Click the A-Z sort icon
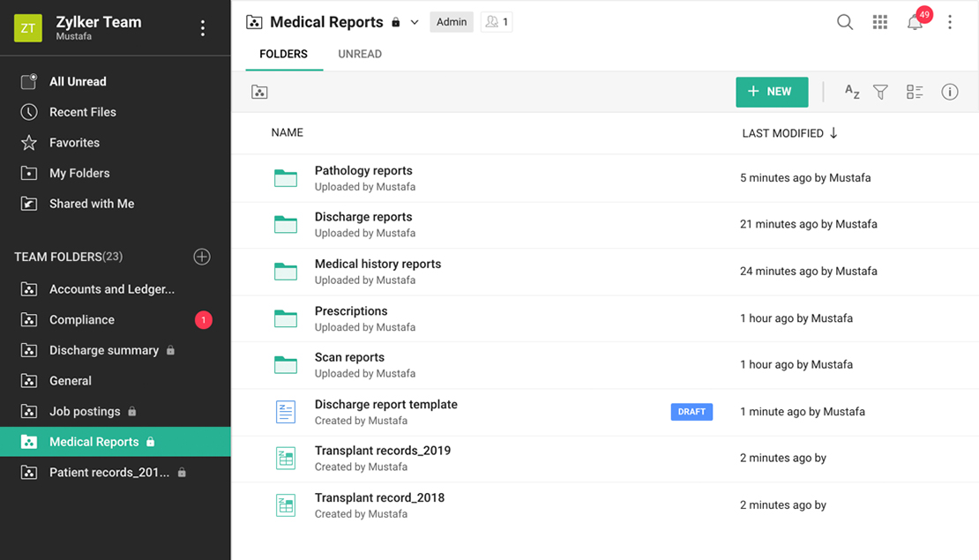This screenshot has width=979, height=560. click(x=851, y=92)
